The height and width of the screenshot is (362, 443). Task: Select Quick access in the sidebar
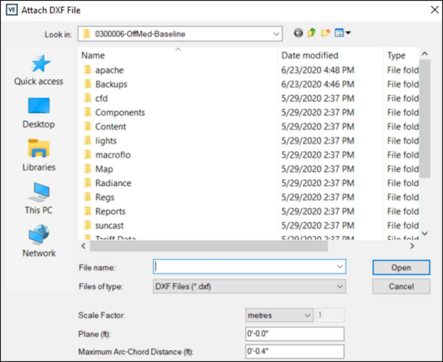39,70
